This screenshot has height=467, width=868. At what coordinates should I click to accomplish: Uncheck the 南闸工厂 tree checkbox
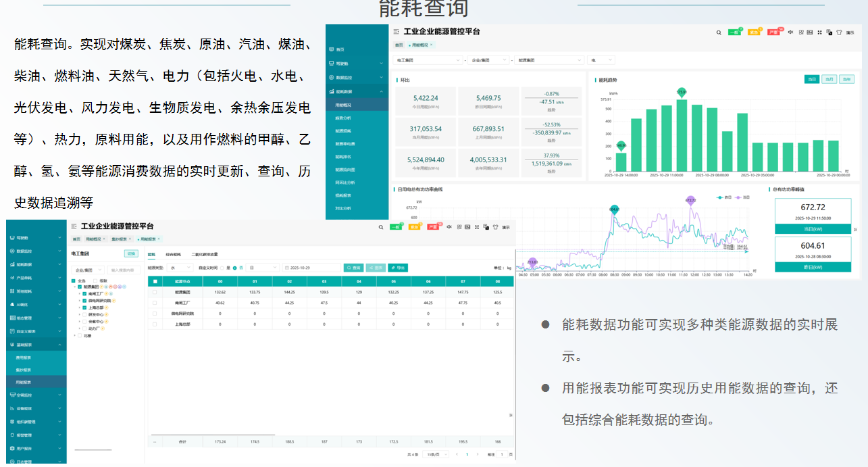tap(84, 294)
